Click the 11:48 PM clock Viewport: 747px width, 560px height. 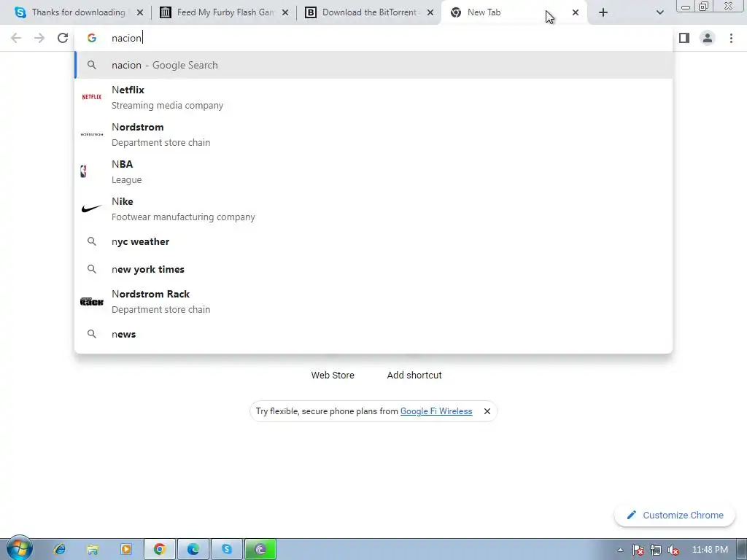pyautogui.click(x=710, y=550)
